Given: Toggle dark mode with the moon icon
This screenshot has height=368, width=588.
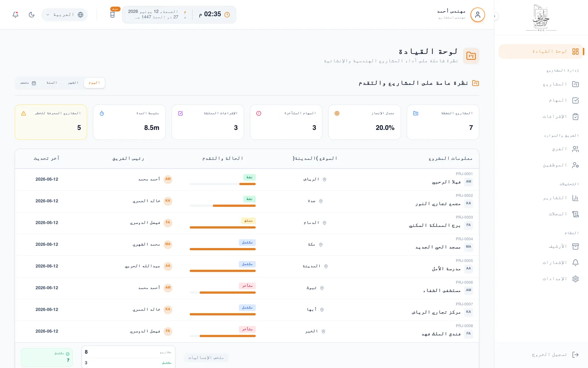Looking at the screenshot, I should tap(32, 15).
